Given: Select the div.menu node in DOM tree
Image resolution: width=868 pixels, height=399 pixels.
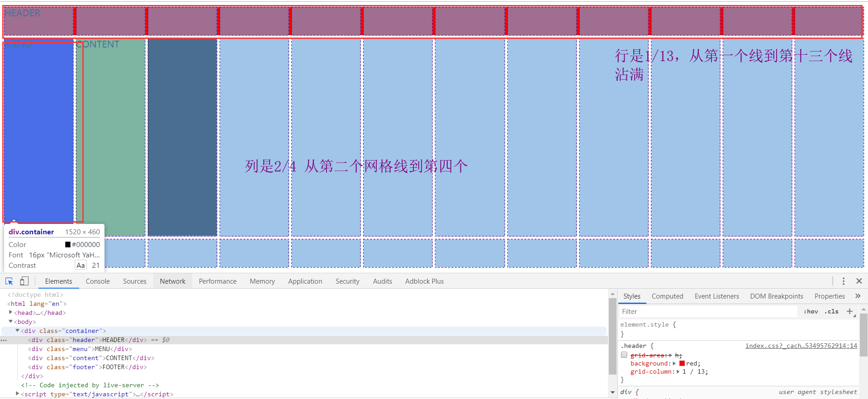Looking at the screenshot, I should 80,349.
